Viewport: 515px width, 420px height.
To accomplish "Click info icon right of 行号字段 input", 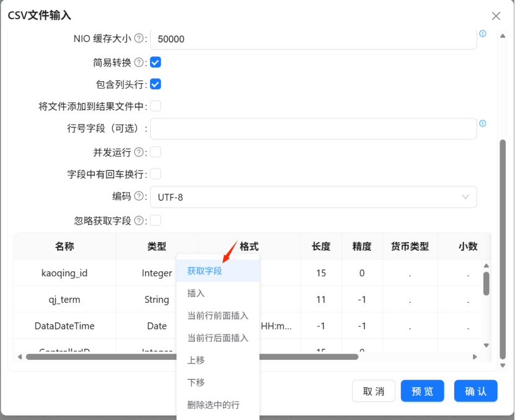I will pyautogui.click(x=483, y=123).
